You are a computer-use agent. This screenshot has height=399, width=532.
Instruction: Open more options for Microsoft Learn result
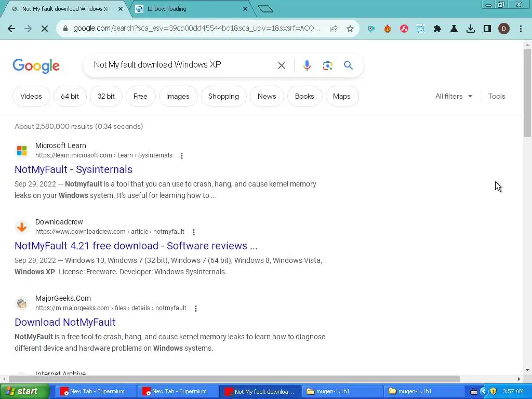[x=182, y=156]
